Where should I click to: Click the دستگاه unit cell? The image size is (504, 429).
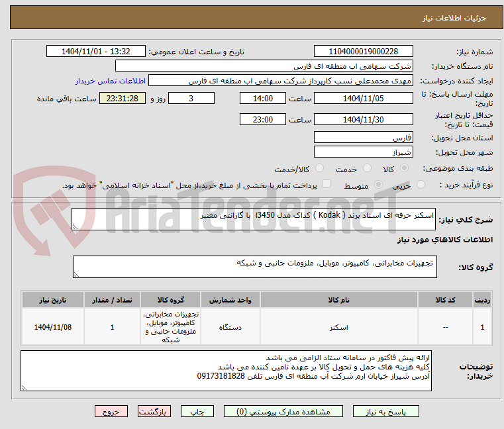(x=230, y=327)
